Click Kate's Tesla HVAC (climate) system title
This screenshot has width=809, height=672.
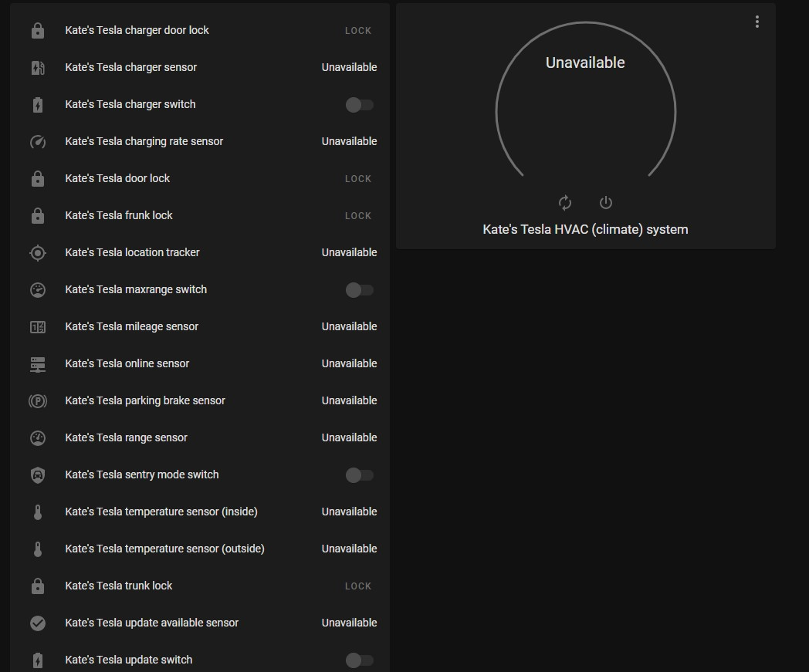[x=585, y=229]
